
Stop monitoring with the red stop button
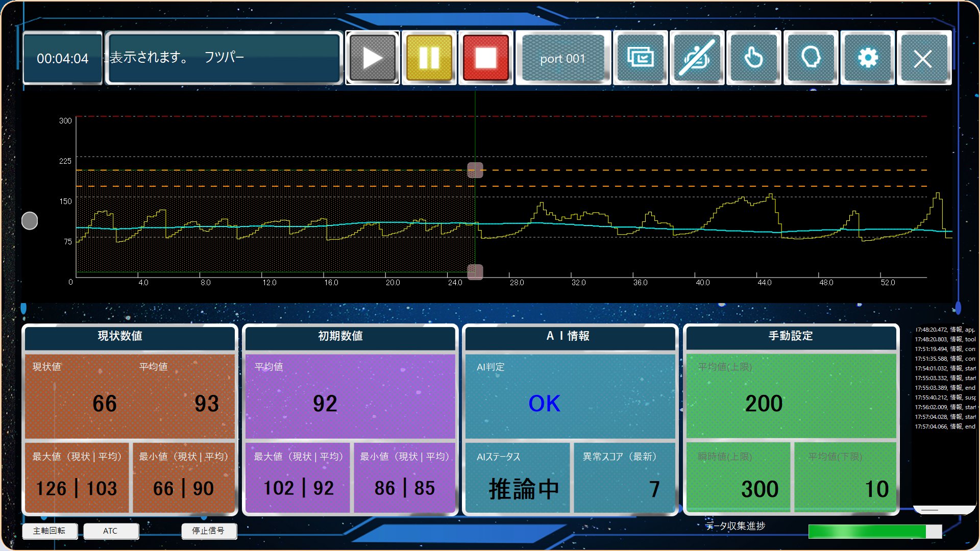click(486, 58)
